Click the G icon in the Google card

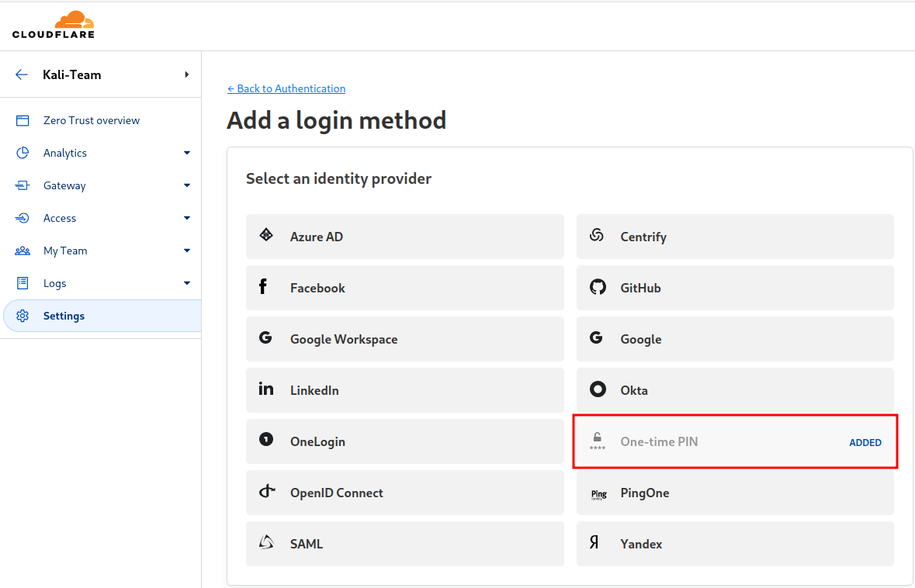coord(596,337)
